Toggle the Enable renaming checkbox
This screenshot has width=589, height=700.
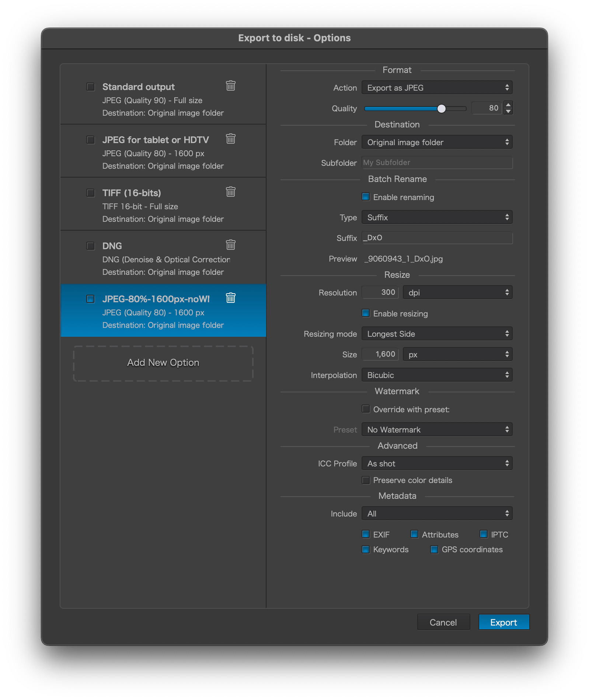(x=366, y=197)
